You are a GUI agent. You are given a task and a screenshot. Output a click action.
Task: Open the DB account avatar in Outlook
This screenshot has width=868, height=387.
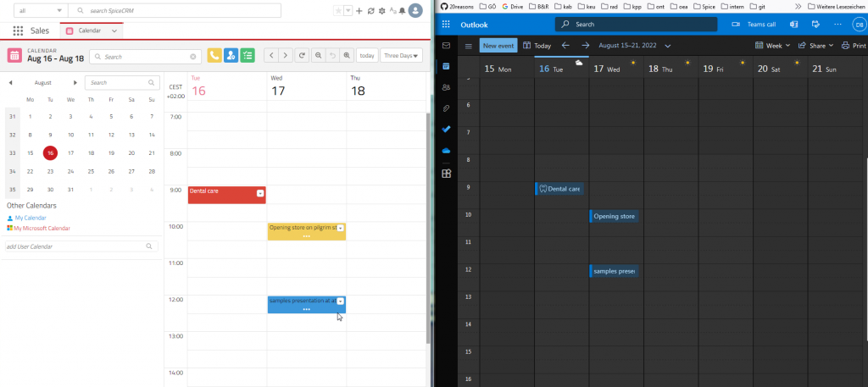859,25
